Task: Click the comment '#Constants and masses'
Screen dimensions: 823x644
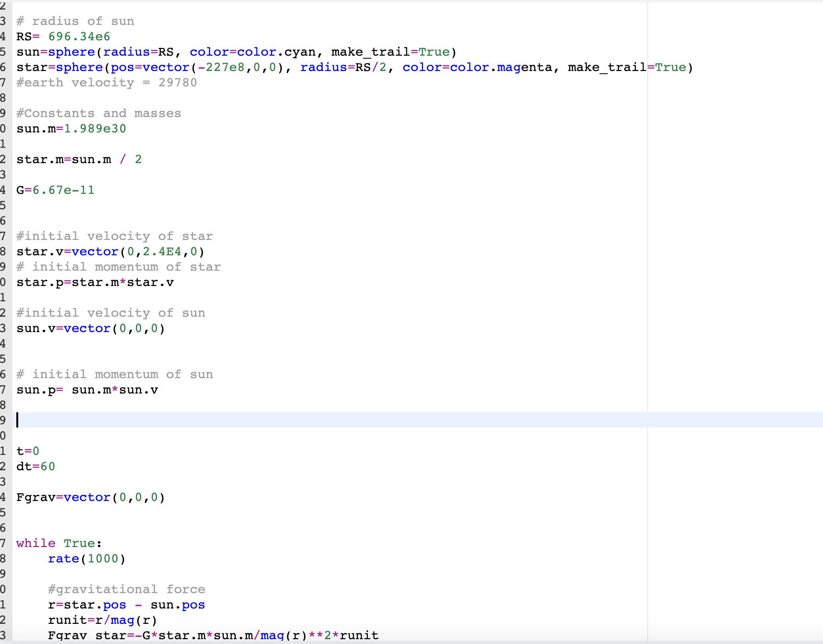Action: pos(98,113)
